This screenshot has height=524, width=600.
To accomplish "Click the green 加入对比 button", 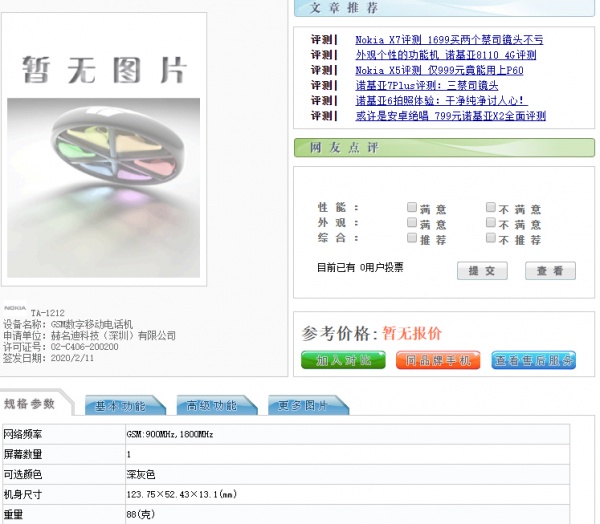I will [x=343, y=360].
